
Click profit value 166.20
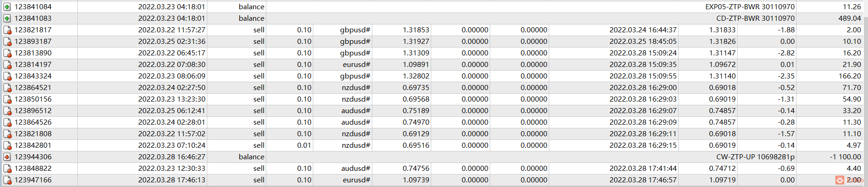tap(850, 76)
